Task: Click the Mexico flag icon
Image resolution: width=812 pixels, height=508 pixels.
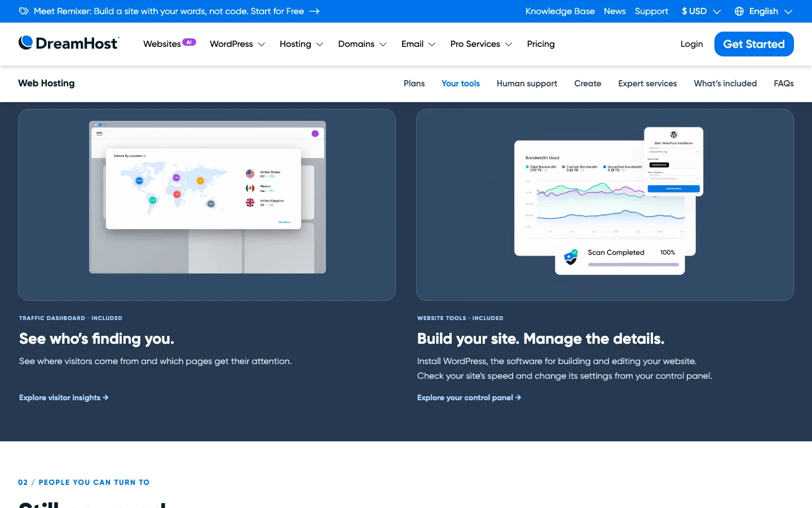Action: pos(250,189)
